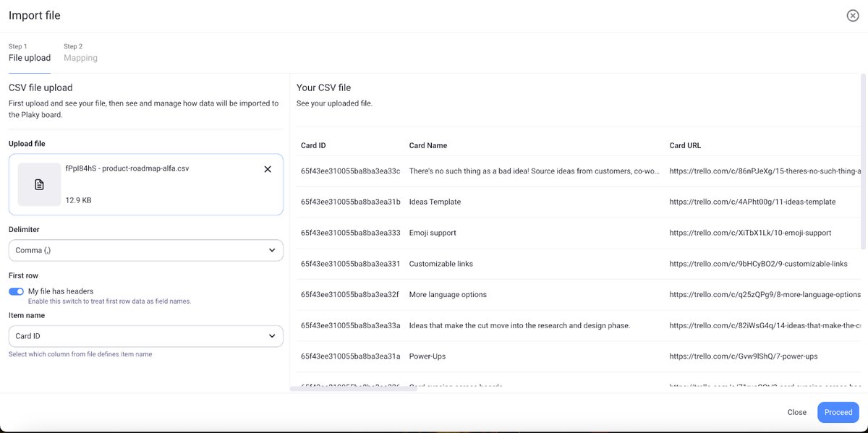Click the 14-ideas-that-make-the-cut Trello URL
The width and height of the screenshot is (868, 433).
click(x=765, y=325)
